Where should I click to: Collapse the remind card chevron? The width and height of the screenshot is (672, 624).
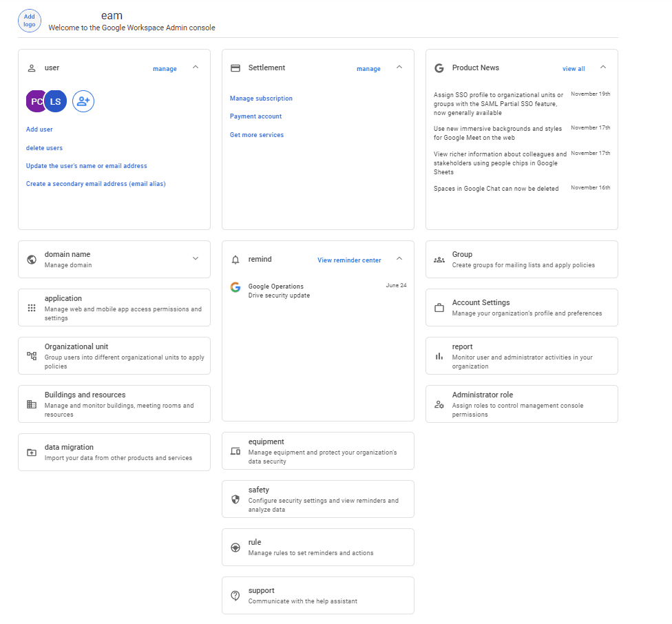click(x=399, y=259)
